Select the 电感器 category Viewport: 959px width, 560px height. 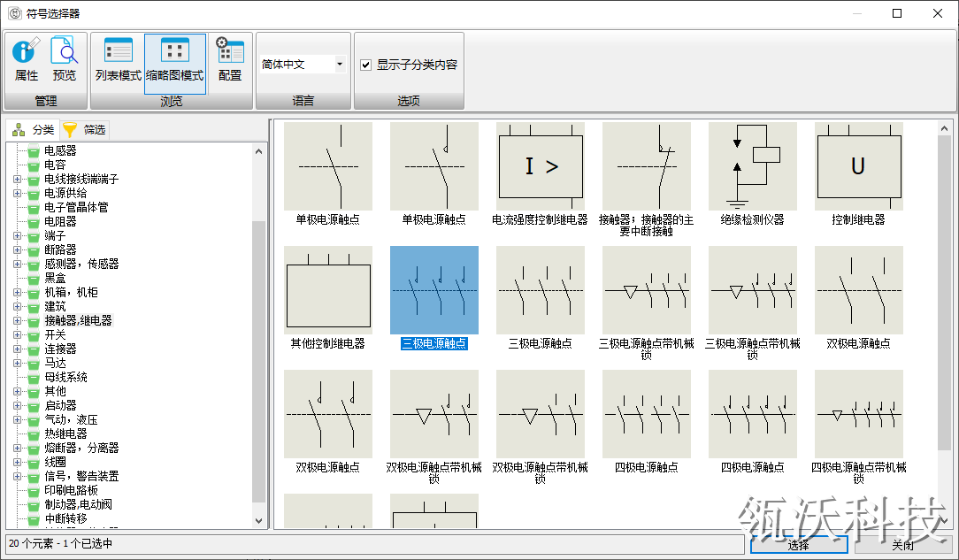coord(60,150)
